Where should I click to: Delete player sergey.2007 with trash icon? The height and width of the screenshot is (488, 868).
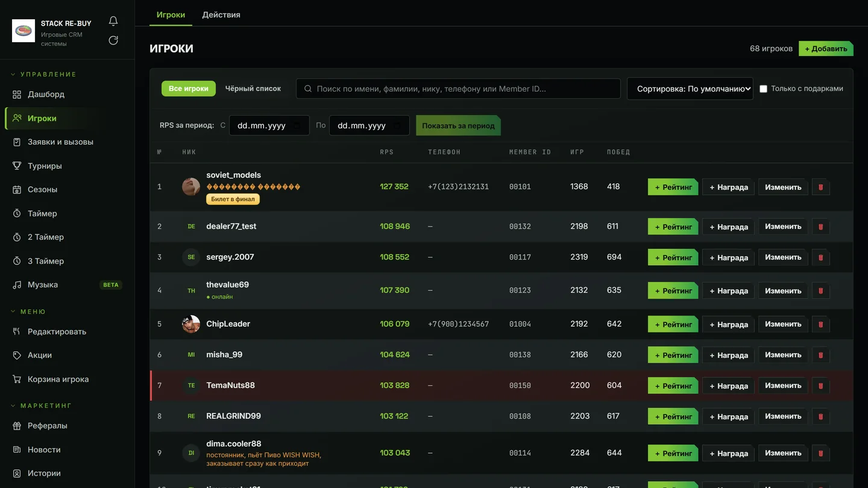820,257
